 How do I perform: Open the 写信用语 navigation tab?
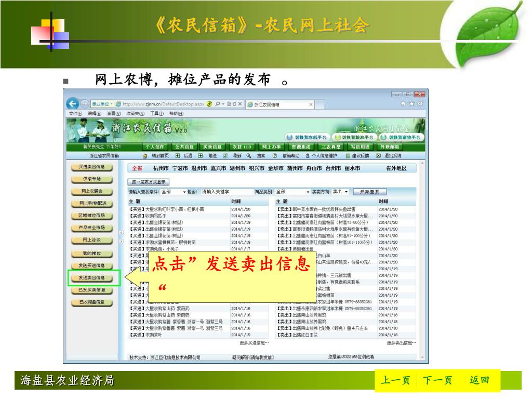360,147
